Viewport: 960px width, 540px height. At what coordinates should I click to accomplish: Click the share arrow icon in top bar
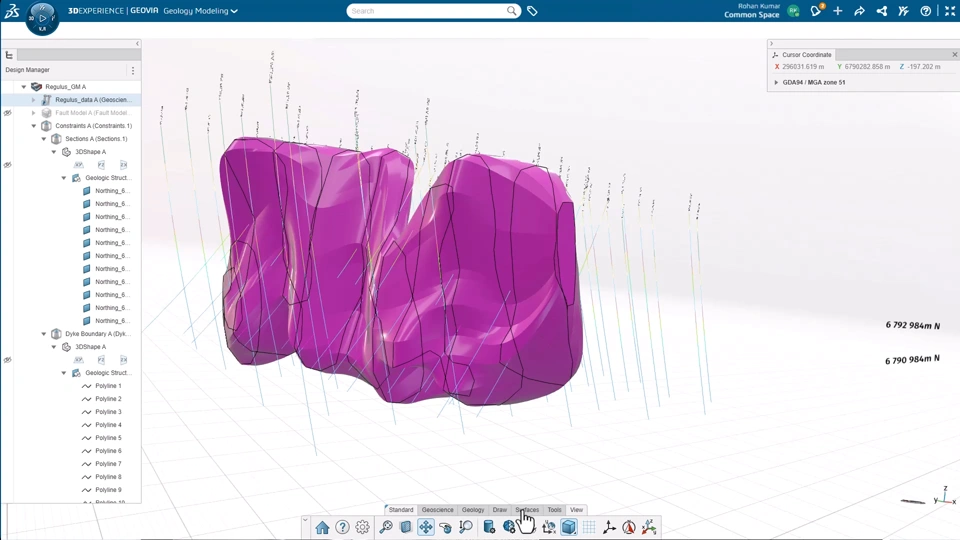pyautogui.click(x=860, y=11)
